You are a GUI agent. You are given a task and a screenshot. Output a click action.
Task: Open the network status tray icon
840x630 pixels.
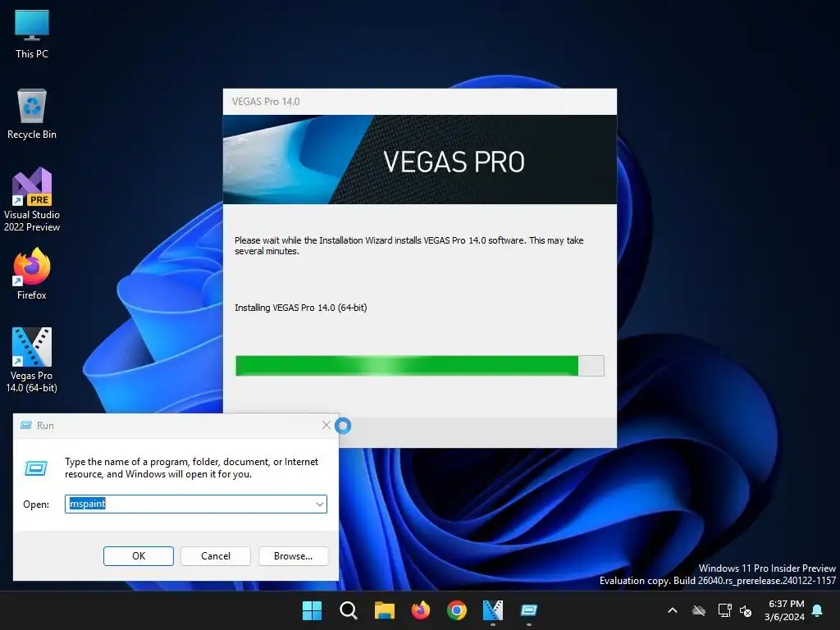(724, 610)
